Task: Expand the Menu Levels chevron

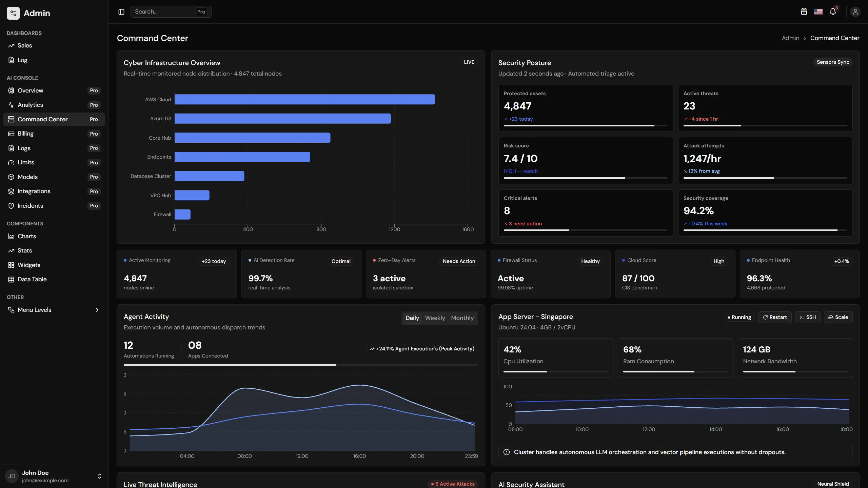Action: click(x=97, y=310)
